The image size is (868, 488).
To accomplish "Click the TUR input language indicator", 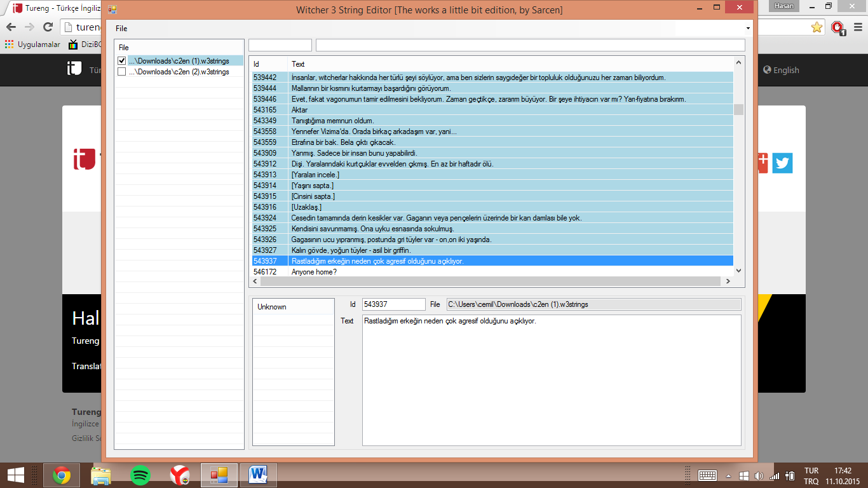I will pos(811,471).
